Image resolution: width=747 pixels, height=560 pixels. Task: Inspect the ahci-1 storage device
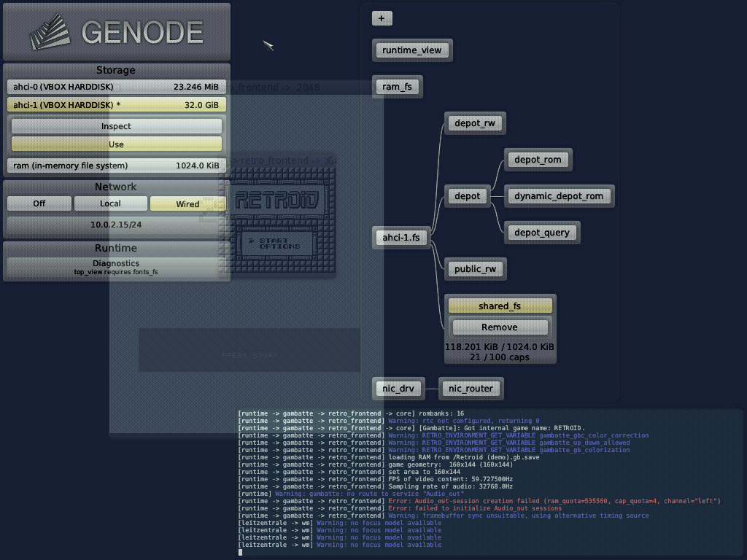tap(116, 126)
